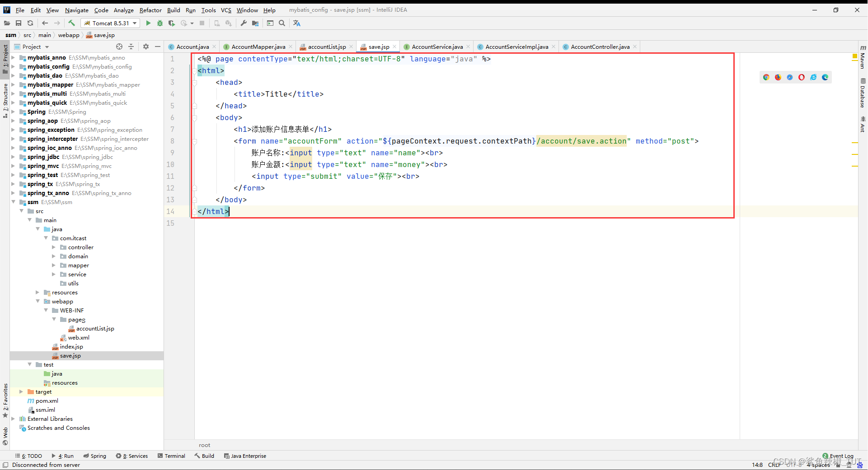
Task: Open the Terminal tool window
Action: 171,456
